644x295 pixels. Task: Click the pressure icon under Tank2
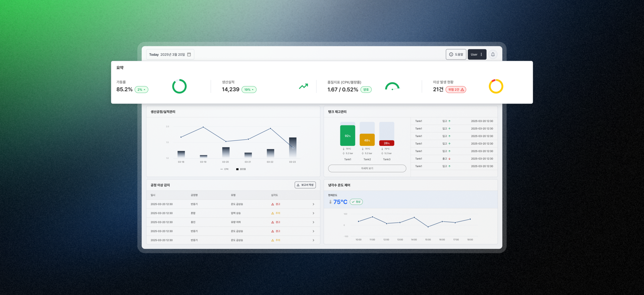coord(363,154)
